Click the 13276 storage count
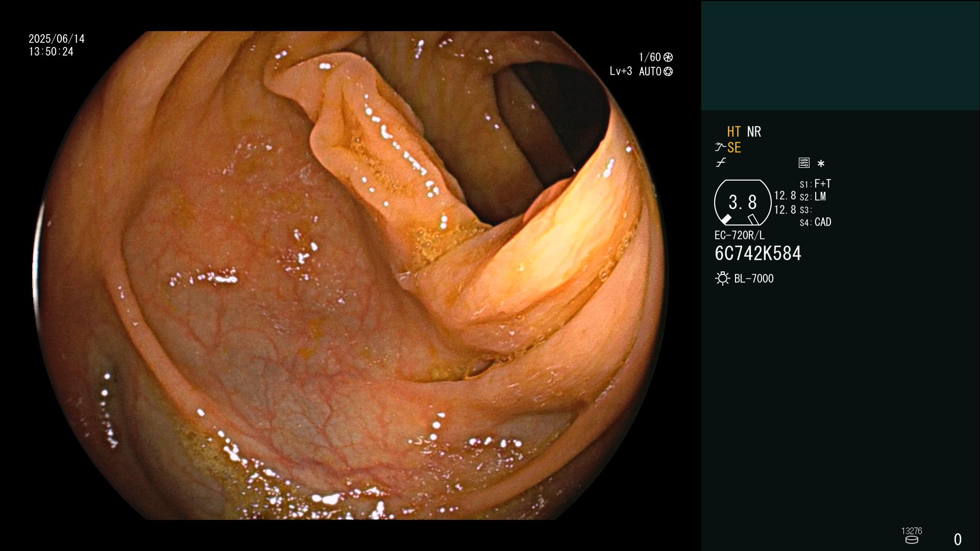 [912, 531]
